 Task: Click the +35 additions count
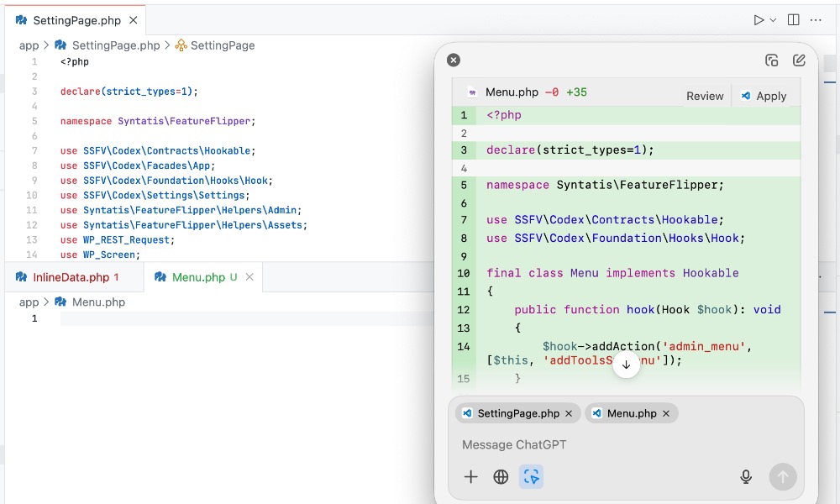click(x=576, y=92)
